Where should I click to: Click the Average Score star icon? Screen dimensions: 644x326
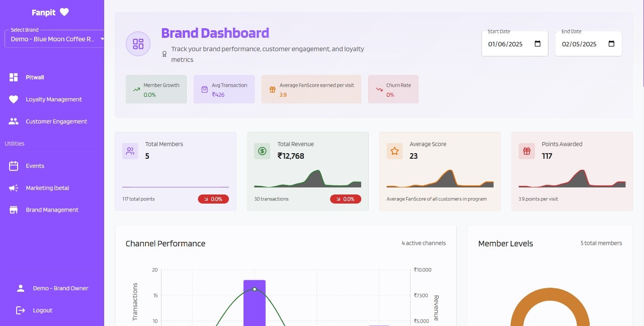[x=394, y=151]
